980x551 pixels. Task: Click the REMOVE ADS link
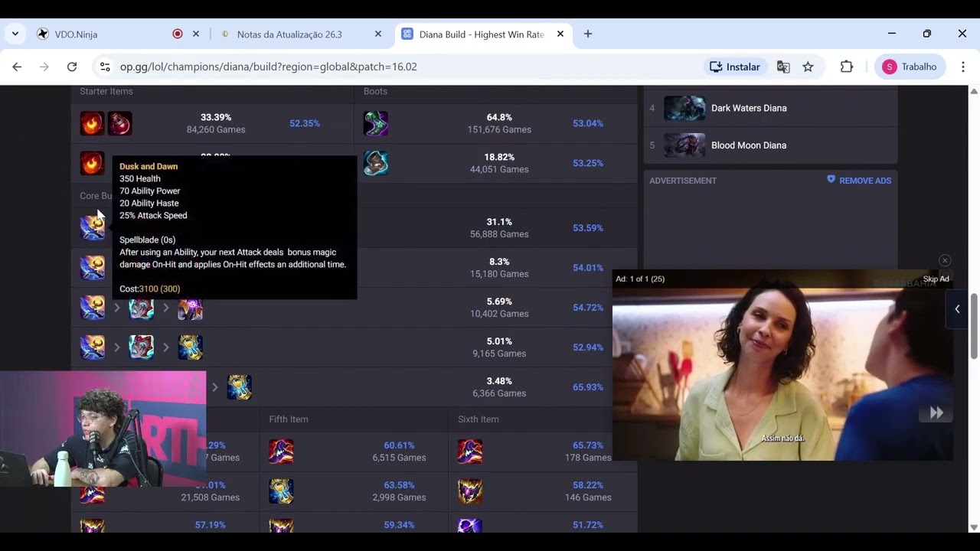[x=859, y=181]
